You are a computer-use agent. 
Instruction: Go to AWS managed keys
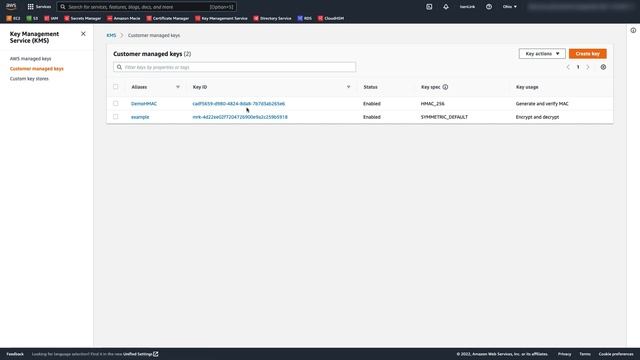(x=31, y=59)
